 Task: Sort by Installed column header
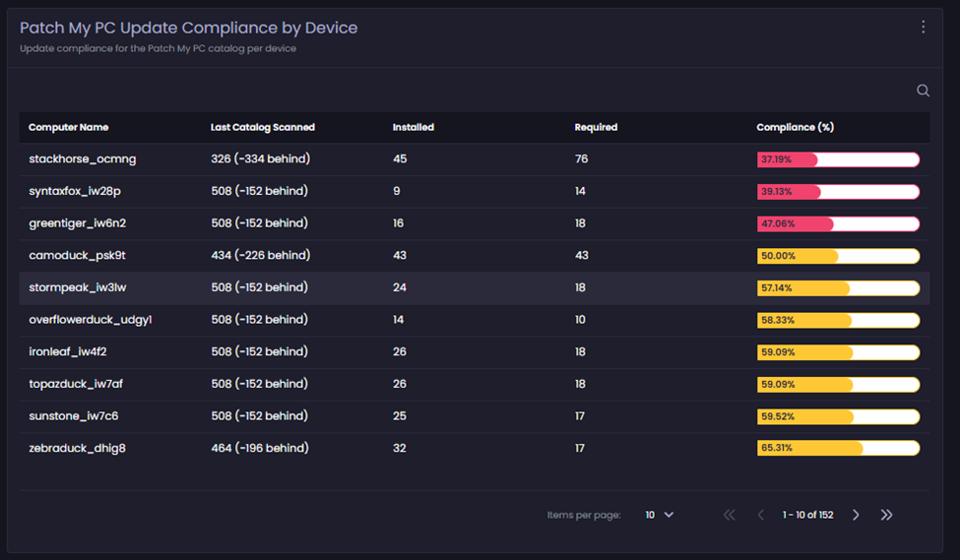[414, 127]
